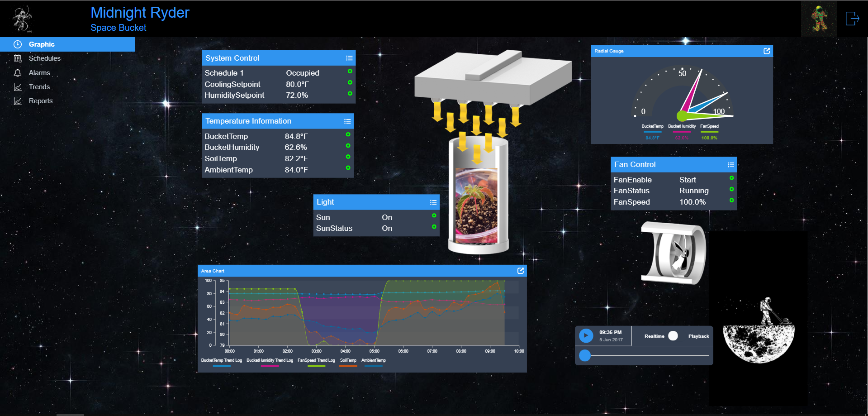Image resolution: width=868 pixels, height=416 pixels.
Task: Open the Fan Control list menu icon
Action: [730, 165]
